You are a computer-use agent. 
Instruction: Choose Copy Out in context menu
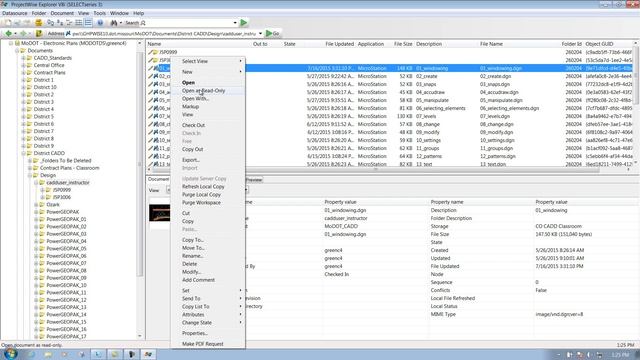[x=208, y=149]
